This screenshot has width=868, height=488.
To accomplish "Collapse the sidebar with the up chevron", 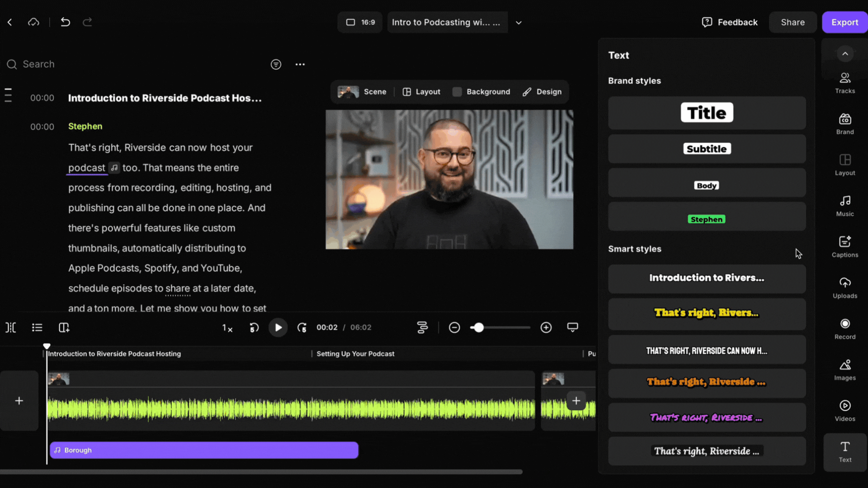I will [845, 54].
